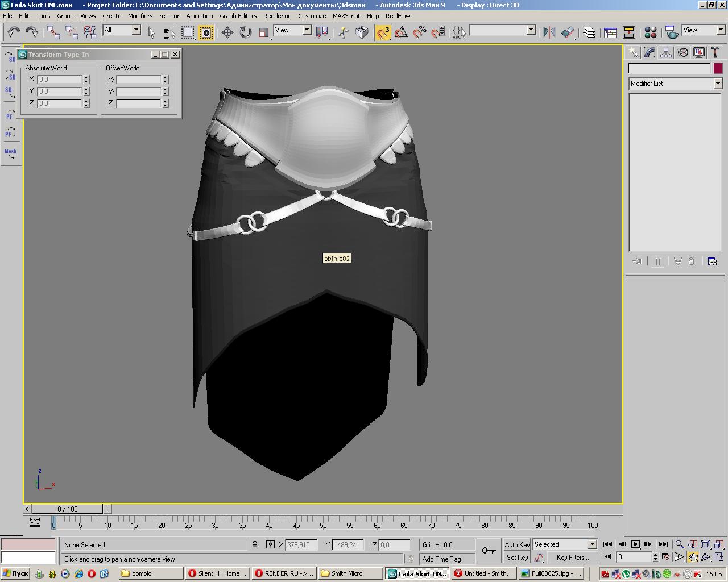Toggle Auto Key animation mode
The image size is (728, 582).
tap(517, 544)
